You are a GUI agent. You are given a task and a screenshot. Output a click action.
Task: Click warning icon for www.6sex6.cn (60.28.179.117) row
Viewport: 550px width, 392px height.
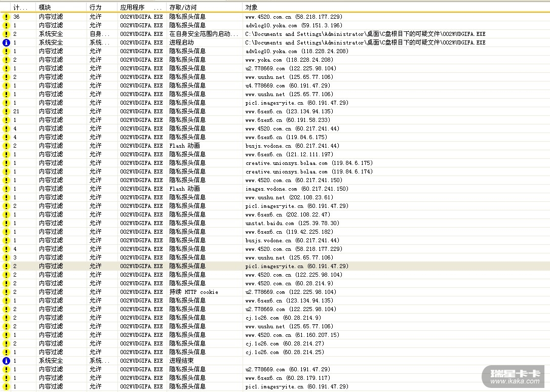point(6,378)
